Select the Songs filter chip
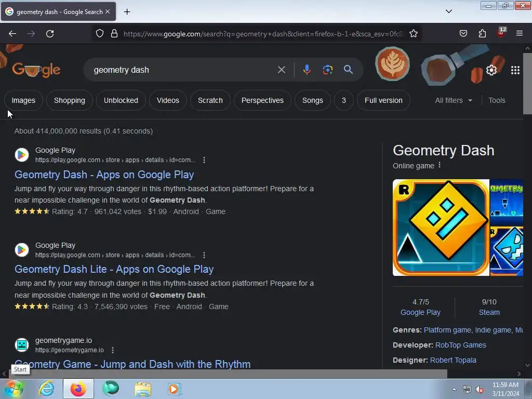 point(312,100)
